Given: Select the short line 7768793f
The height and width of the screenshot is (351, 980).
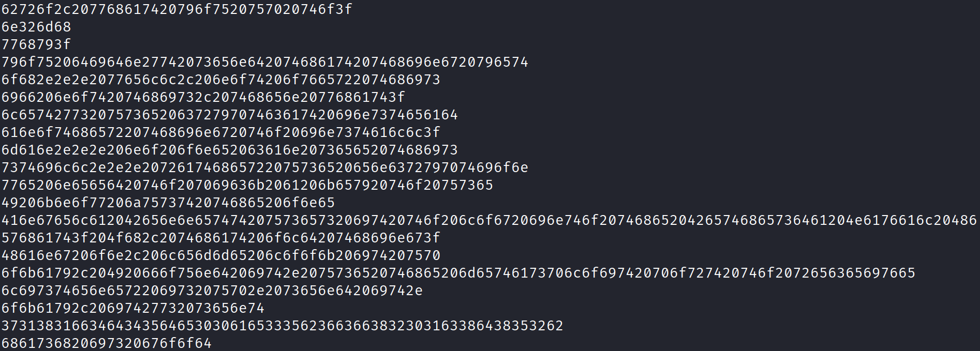Looking at the screenshot, I should pyautogui.click(x=36, y=44).
